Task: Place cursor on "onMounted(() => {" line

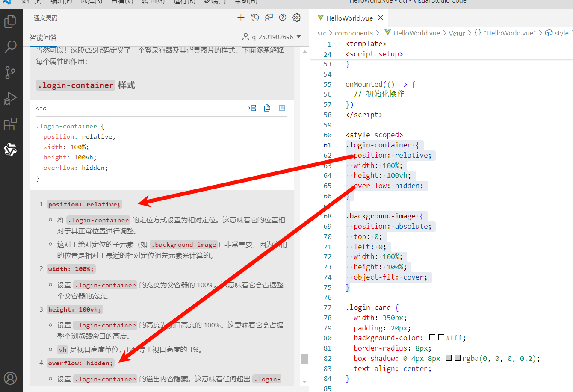Action: (380, 84)
